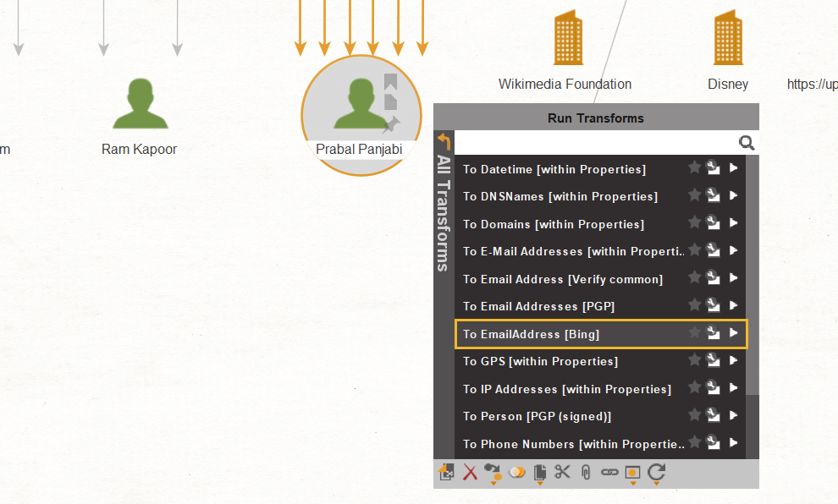The width and height of the screenshot is (838, 504).
Task: Click the chain link icon
Action: click(609, 472)
